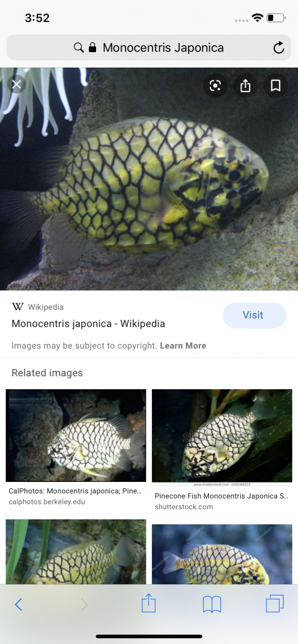298x644 pixels.
Task: Tap the main pinecone fish image
Action: pyautogui.click(x=149, y=179)
